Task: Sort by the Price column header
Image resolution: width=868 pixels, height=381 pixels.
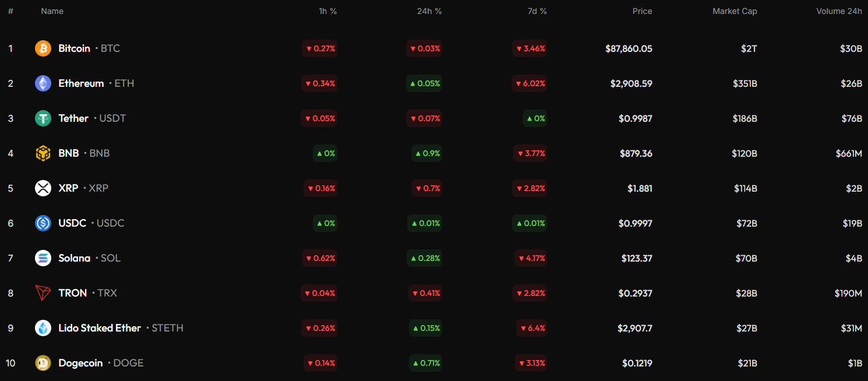Action: click(642, 11)
